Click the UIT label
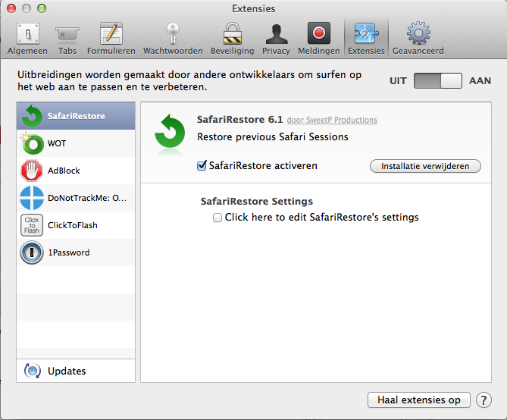Screen dimensions: 507x420 pos(398,80)
